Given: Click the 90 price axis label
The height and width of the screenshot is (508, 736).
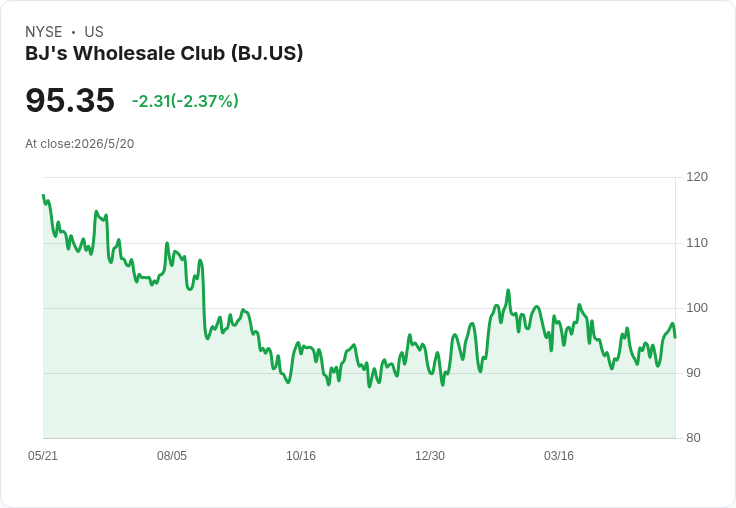Looking at the screenshot, I should pos(693,373).
